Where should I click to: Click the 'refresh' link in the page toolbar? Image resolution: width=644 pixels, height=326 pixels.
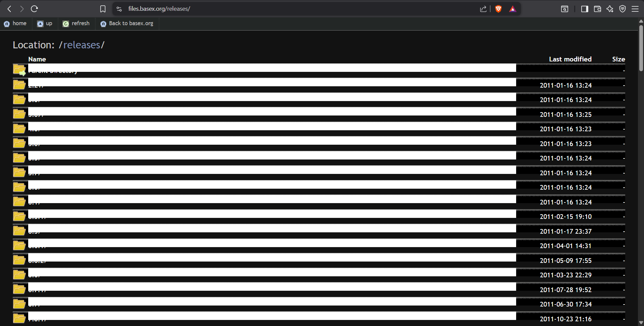pyautogui.click(x=77, y=24)
